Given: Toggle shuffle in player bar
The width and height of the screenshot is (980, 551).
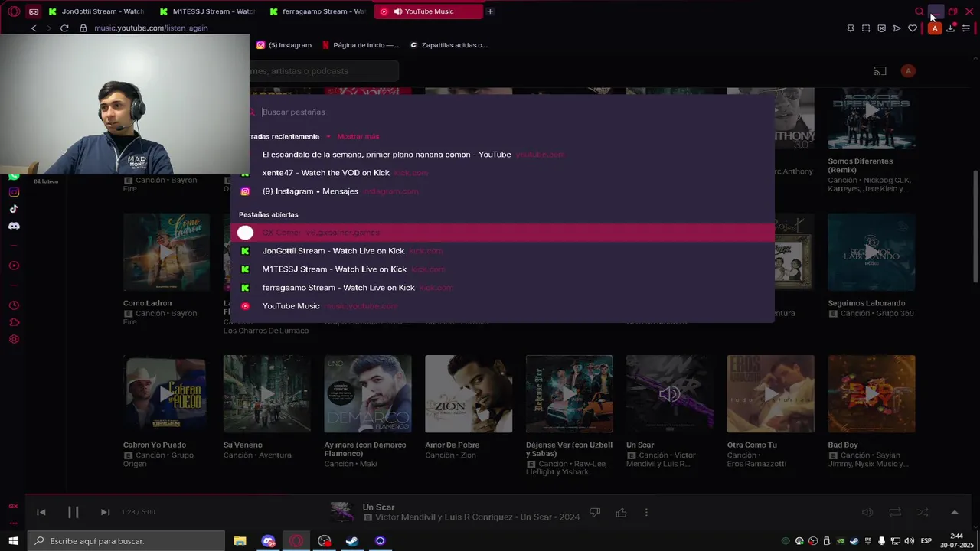Looking at the screenshot, I should coord(923,513).
